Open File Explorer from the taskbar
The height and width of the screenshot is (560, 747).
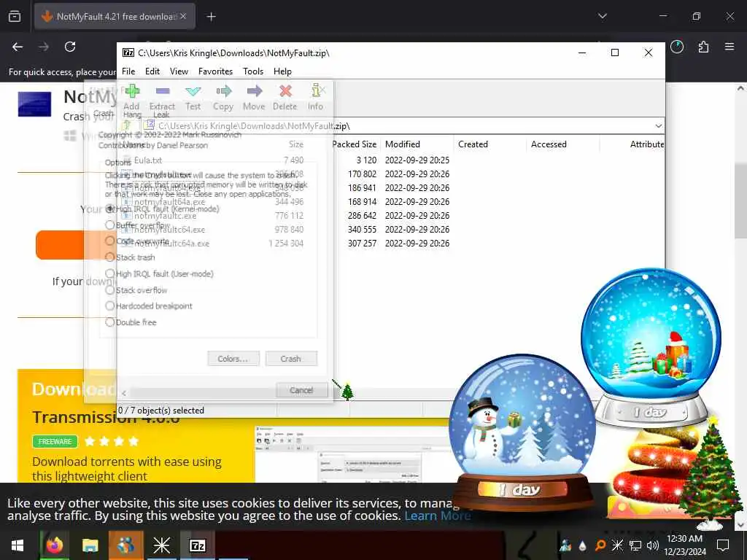coord(90,545)
